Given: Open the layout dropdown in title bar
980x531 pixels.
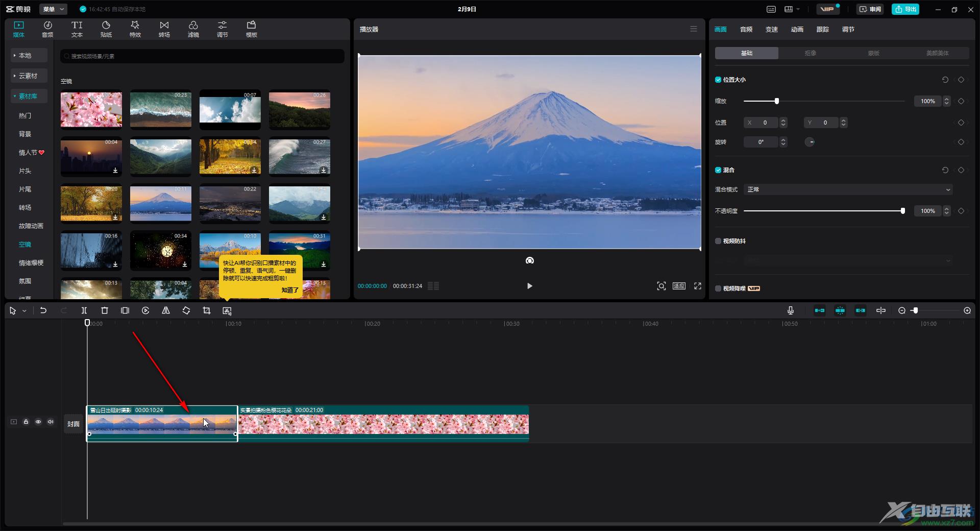Looking at the screenshot, I should point(792,9).
